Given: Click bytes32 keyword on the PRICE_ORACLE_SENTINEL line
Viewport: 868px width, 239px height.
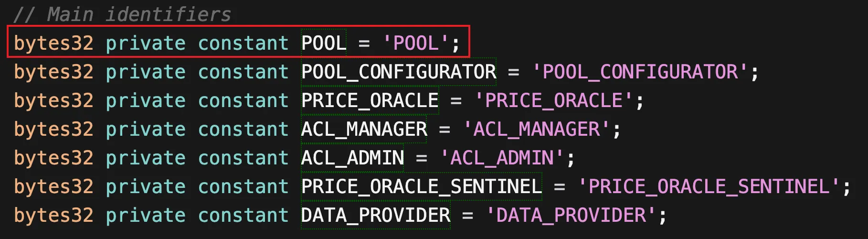Looking at the screenshot, I should (x=53, y=186).
